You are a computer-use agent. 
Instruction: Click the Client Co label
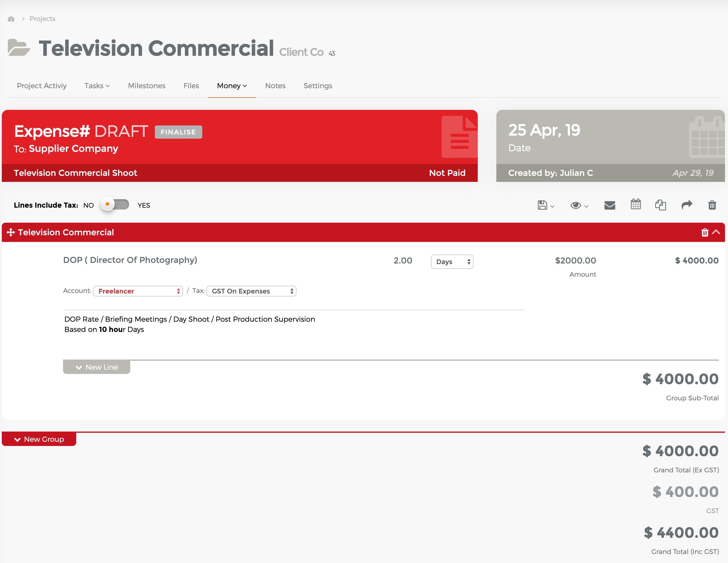point(301,52)
